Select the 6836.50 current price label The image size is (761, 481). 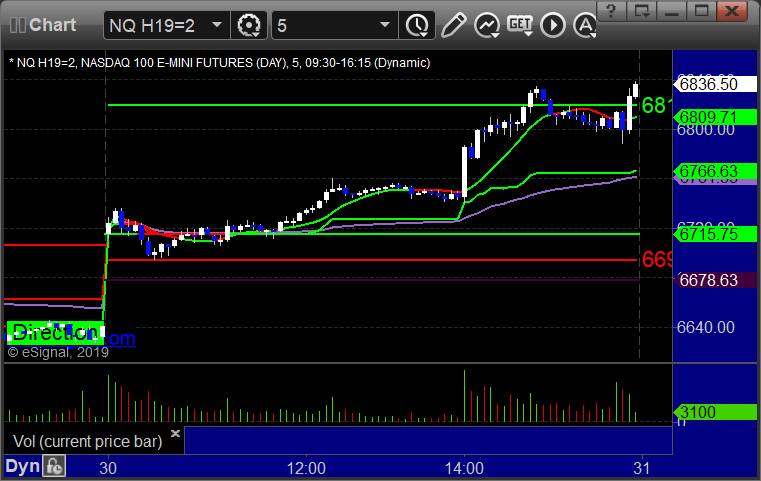[x=715, y=84]
